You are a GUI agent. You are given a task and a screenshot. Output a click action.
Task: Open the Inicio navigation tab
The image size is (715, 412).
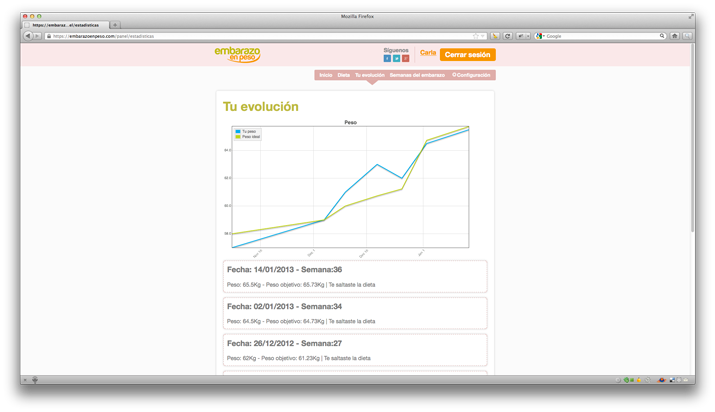pyautogui.click(x=326, y=75)
